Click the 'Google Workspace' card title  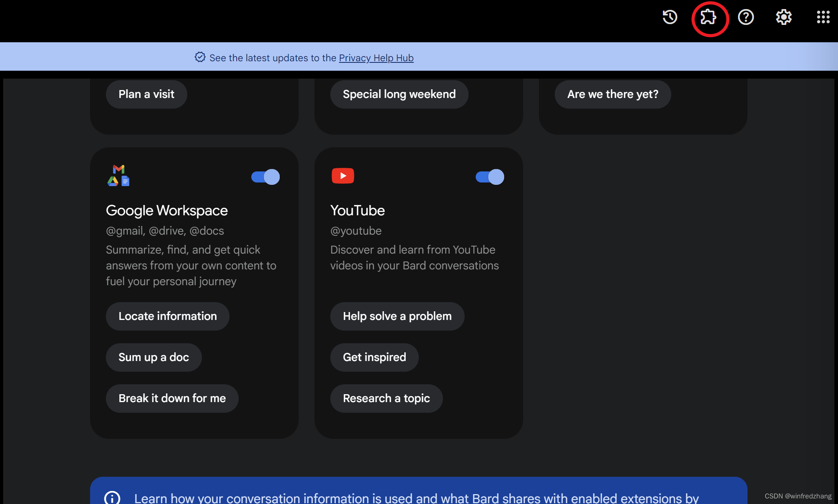tap(167, 211)
